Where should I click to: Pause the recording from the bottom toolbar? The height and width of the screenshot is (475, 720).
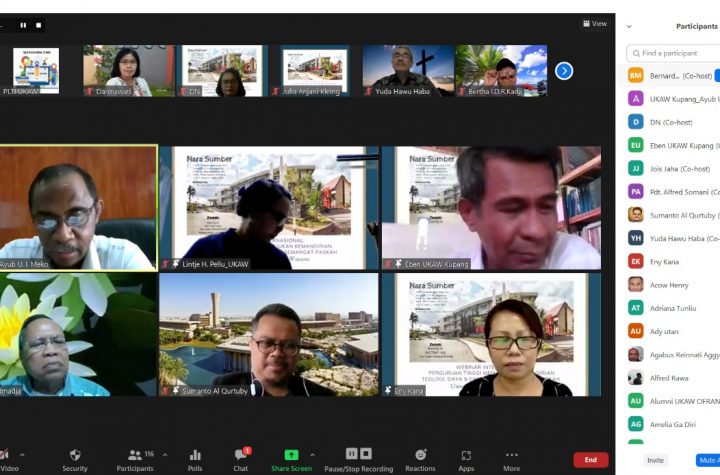pos(352,453)
